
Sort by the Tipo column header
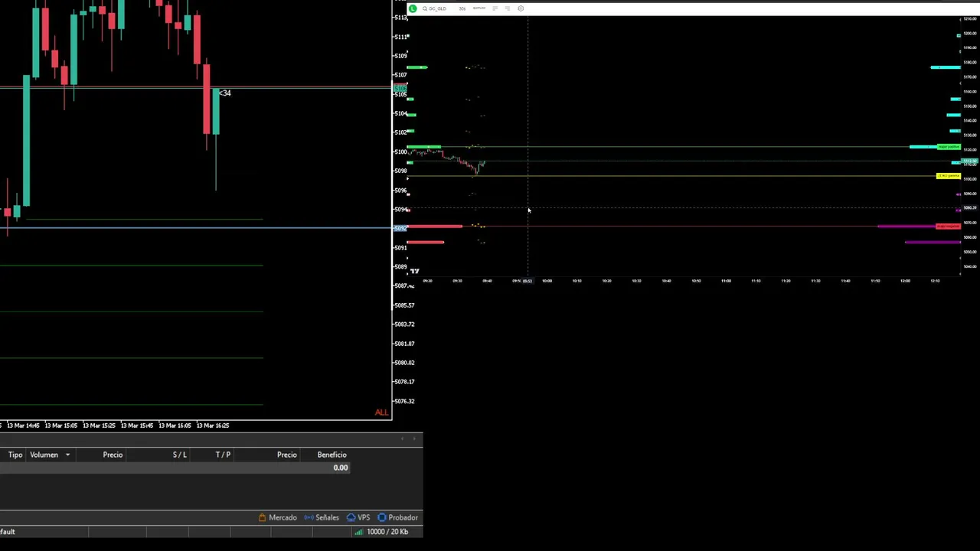15,455
